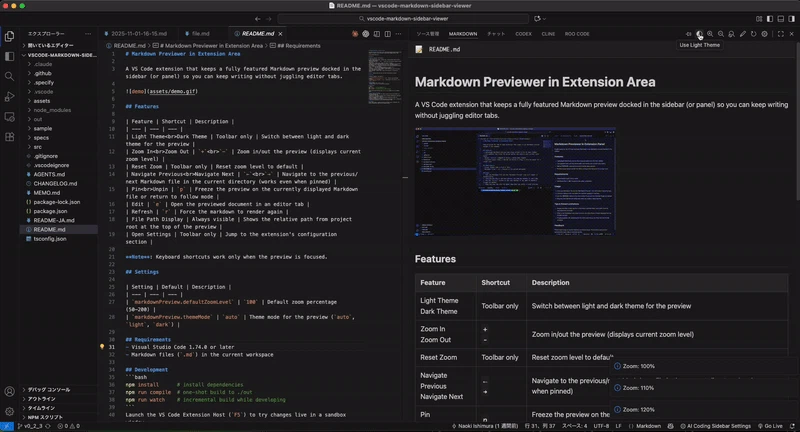This screenshot has height=432, width=800.
Task: Click Customize Layout icon in title bar
Action: (759, 19)
